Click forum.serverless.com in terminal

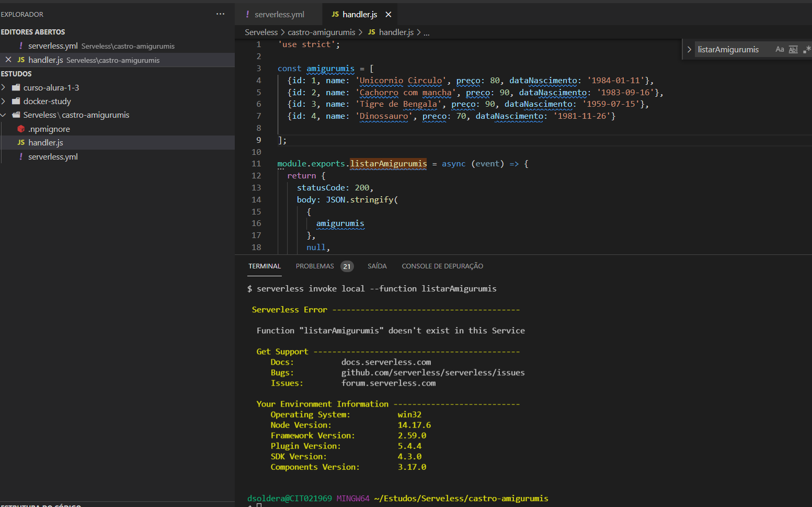tap(388, 383)
